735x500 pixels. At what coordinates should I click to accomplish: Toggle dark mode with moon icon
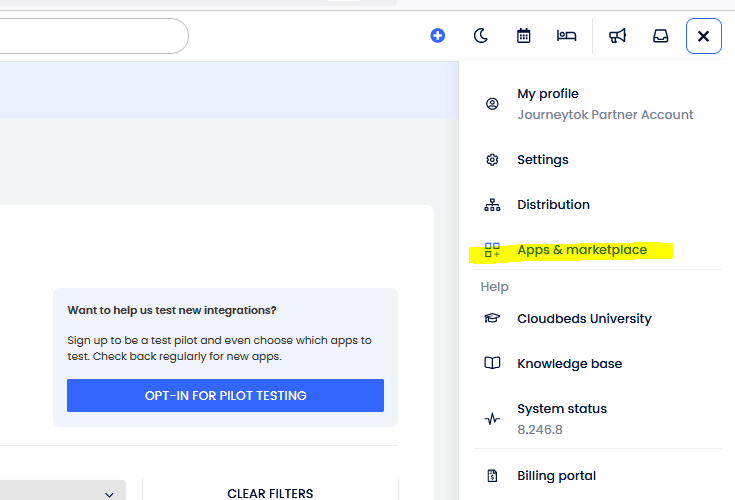click(480, 36)
